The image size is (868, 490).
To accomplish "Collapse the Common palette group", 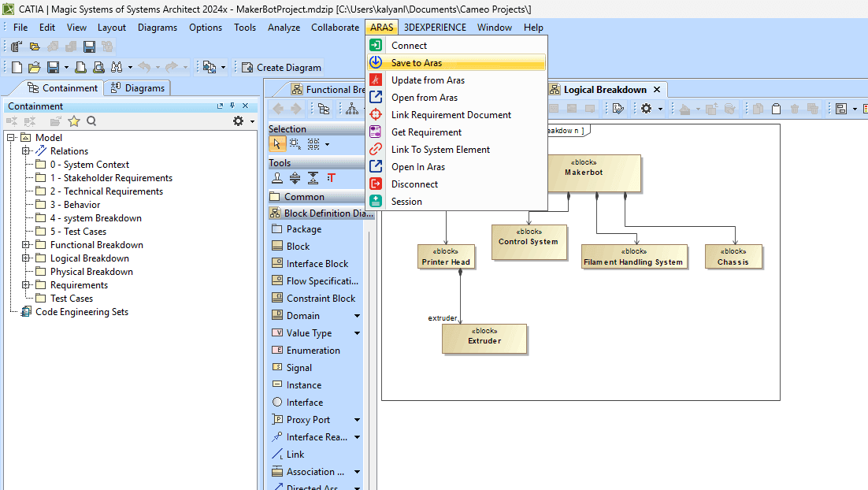I will (x=316, y=197).
